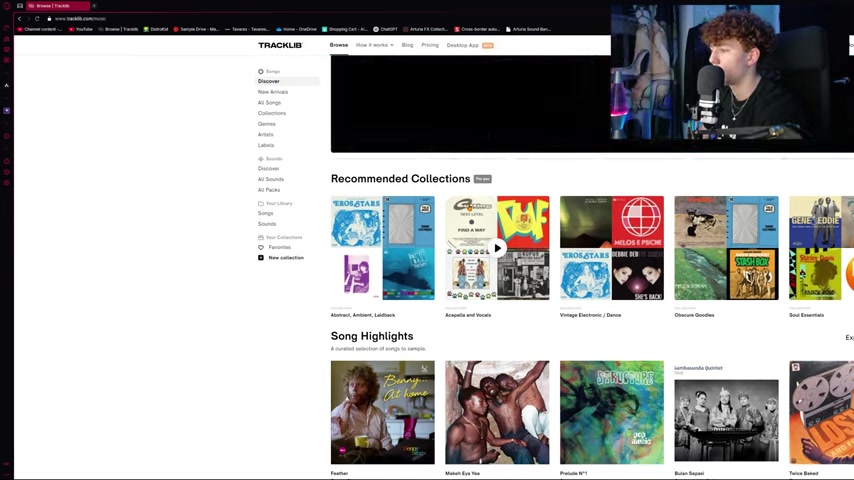Open a new tab with the plus button
Screen dimensions: 854x480
pyautogui.click(x=94, y=6)
